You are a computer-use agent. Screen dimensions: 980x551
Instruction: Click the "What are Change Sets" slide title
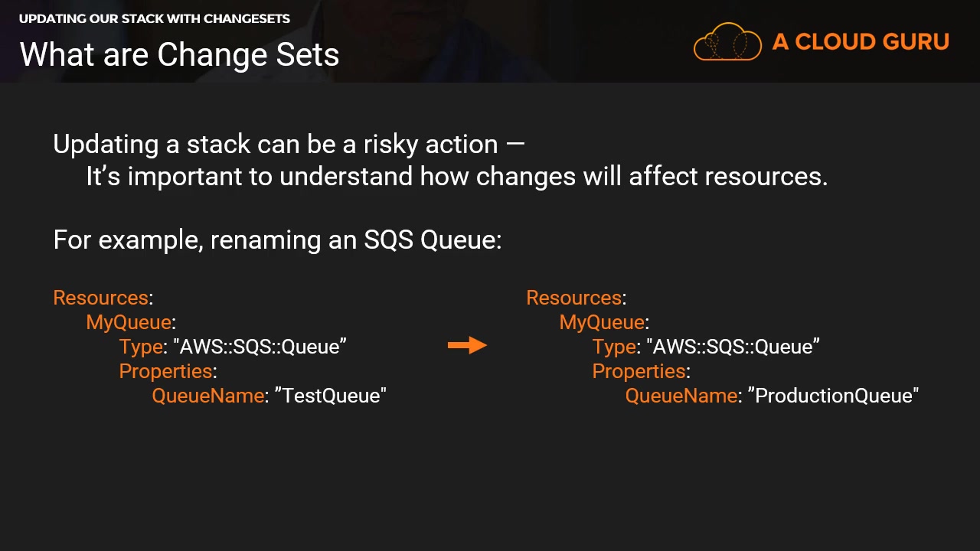[x=179, y=54]
